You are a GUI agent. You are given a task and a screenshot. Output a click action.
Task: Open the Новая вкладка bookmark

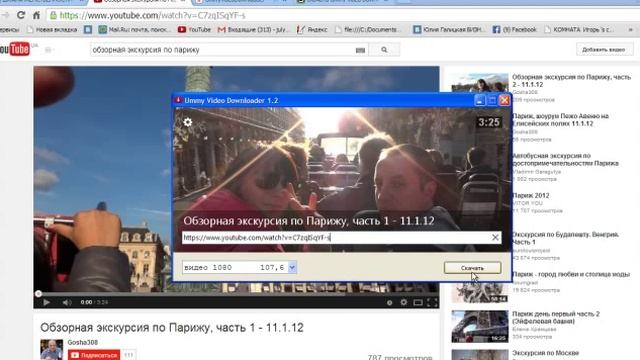52,29
